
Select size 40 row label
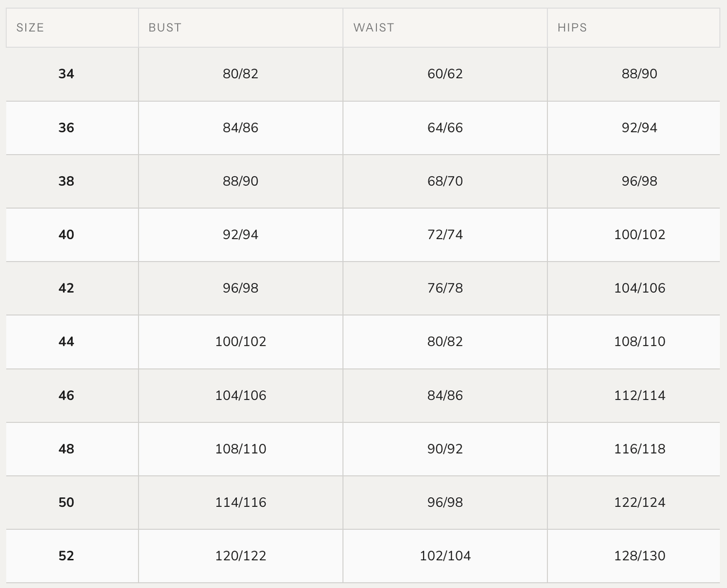coord(66,234)
